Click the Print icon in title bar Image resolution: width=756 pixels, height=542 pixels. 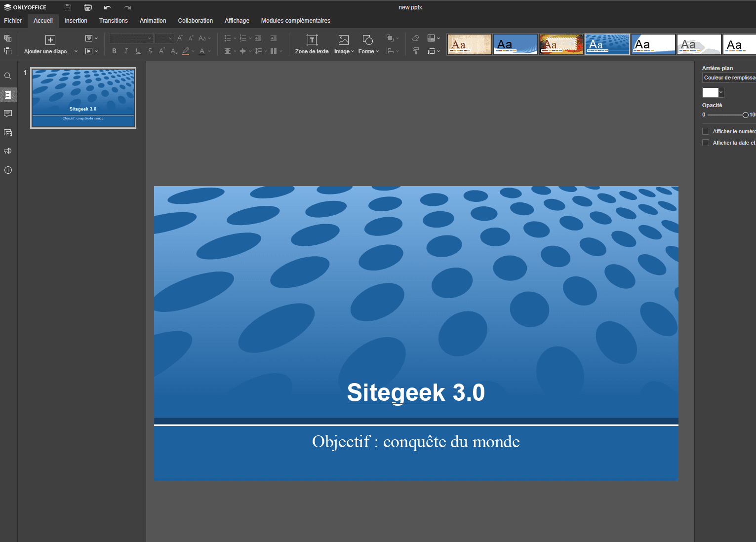88,7
